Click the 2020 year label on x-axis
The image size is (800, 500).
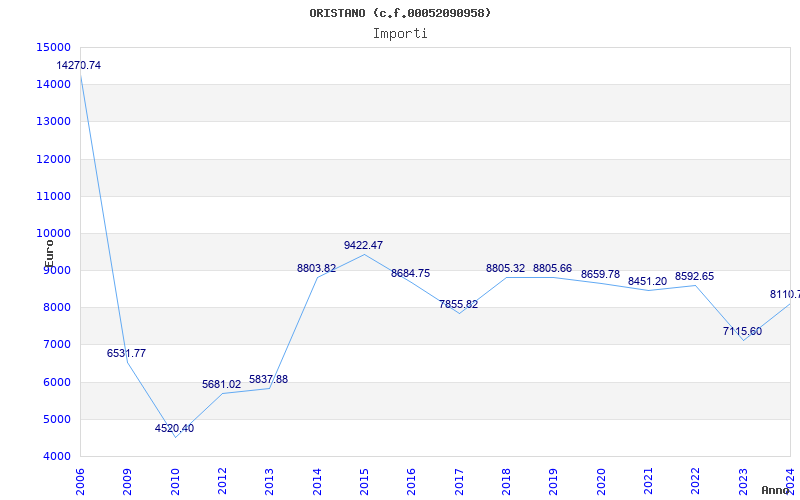[x=601, y=481]
